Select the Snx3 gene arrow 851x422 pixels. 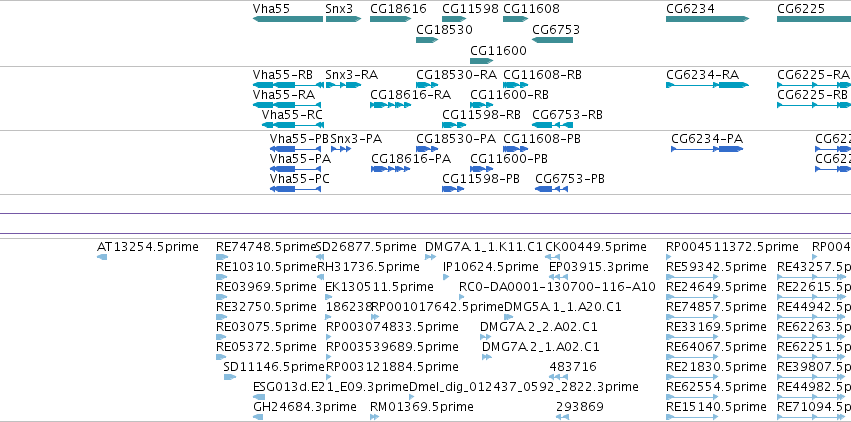[344, 19]
